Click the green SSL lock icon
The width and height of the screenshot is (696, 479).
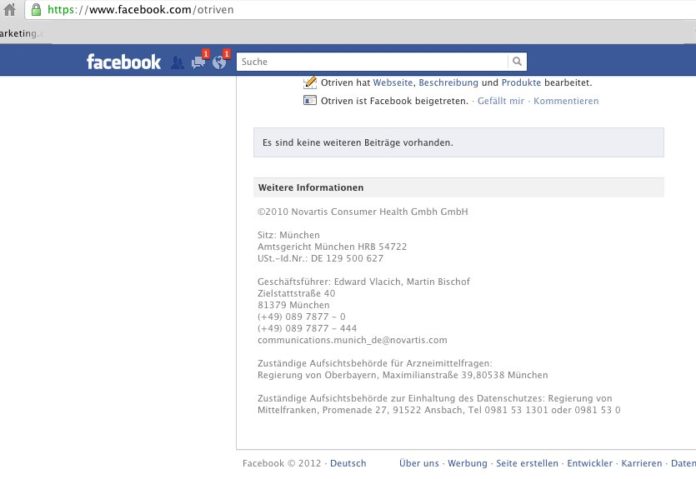36,9
